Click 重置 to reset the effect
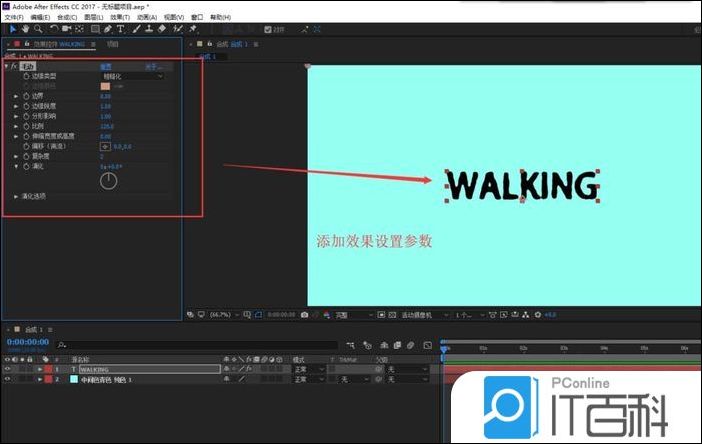The height and width of the screenshot is (444, 702). point(105,66)
